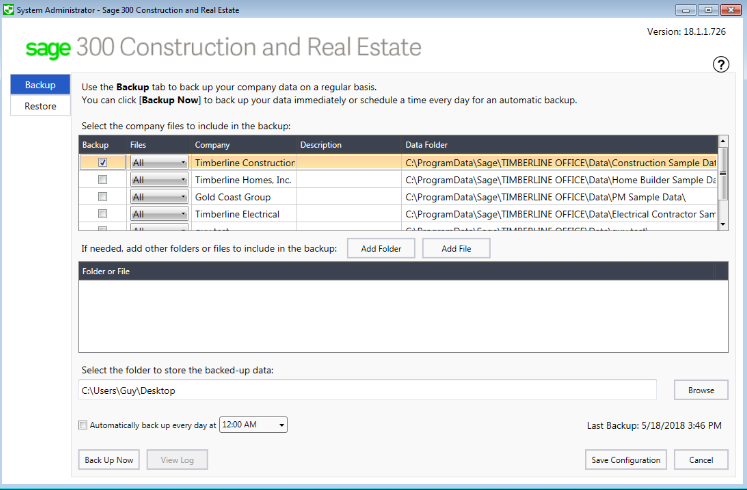Maximize the System Administrator window
Image resolution: width=747 pixels, height=490 pixels.
click(x=708, y=10)
